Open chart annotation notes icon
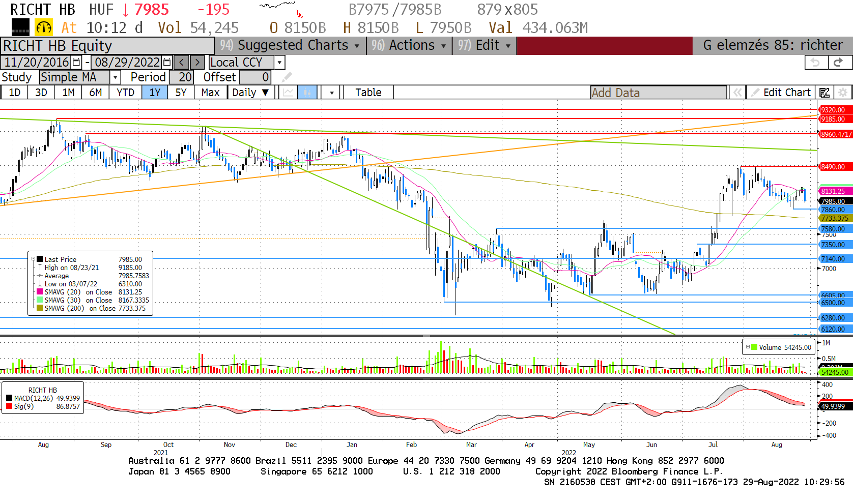 point(824,93)
